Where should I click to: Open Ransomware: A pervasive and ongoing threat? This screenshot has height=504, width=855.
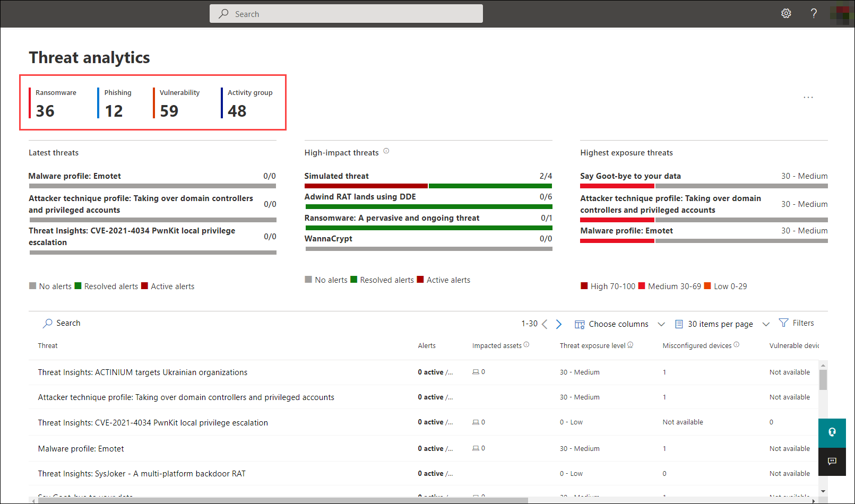[392, 218]
